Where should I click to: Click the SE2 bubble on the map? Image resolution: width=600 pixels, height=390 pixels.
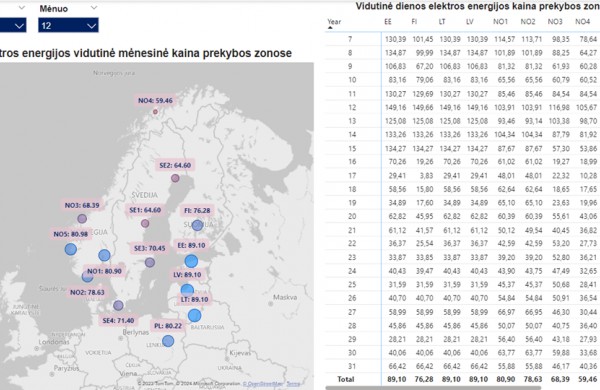point(175,178)
